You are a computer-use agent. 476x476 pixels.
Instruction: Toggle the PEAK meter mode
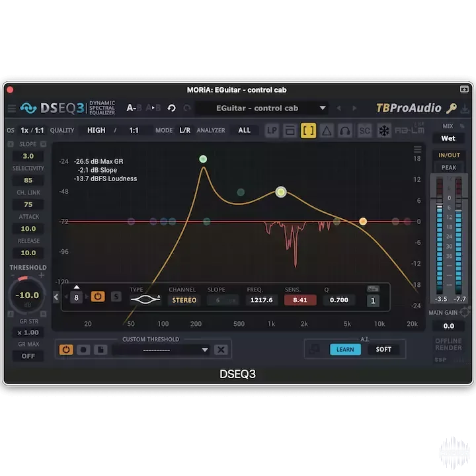coord(448,167)
